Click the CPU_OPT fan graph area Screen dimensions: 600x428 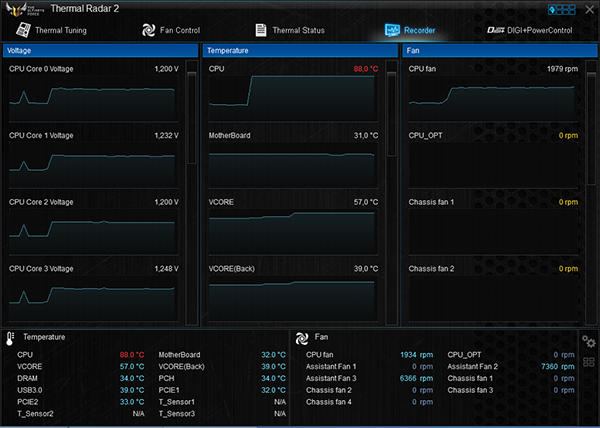pyautogui.click(x=493, y=165)
